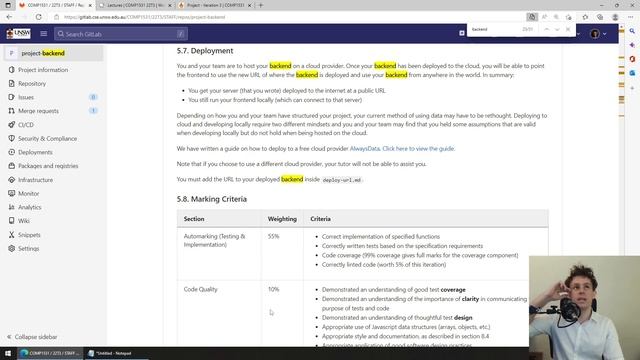Open the AlwaysData link
The height and width of the screenshot is (360, 640).
point(364,149)
